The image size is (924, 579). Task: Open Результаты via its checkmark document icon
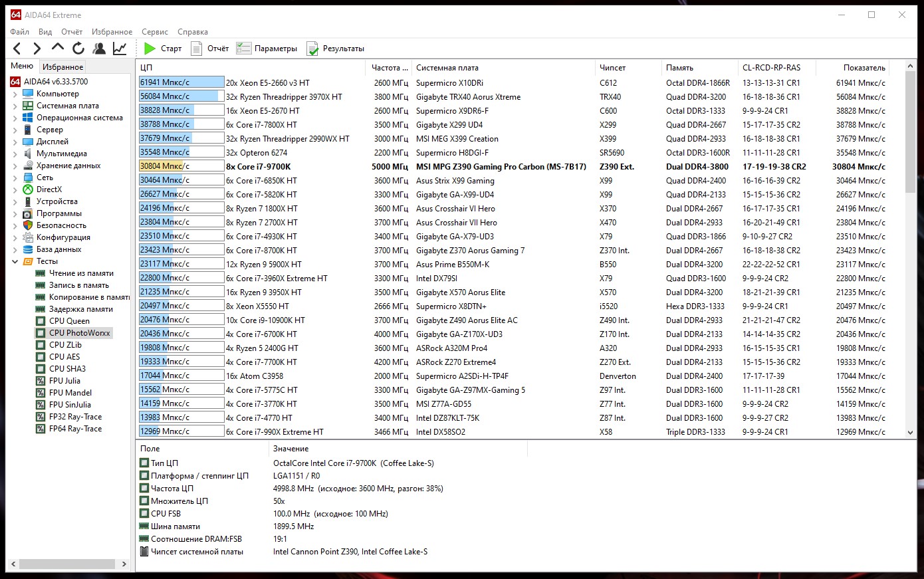[x=312, y=49]
